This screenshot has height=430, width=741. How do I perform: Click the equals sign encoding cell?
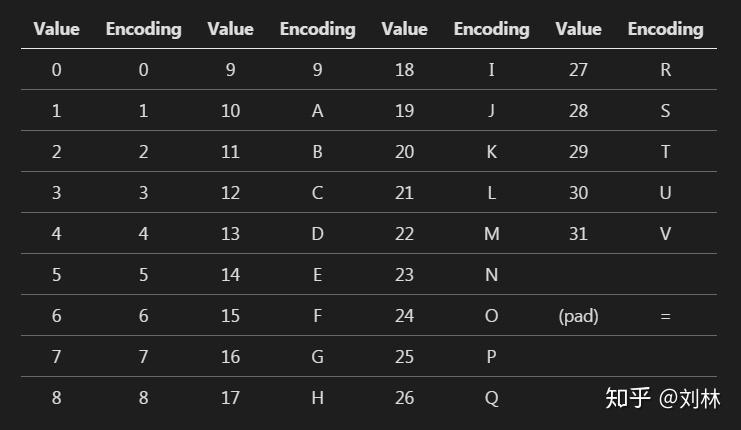pos(665,316)
